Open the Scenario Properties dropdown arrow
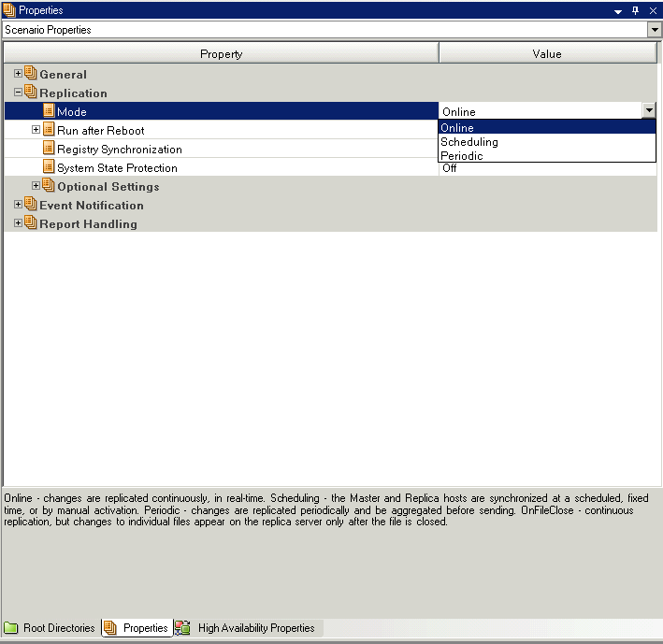Viewport: 663px width, 644px height. 655,30
